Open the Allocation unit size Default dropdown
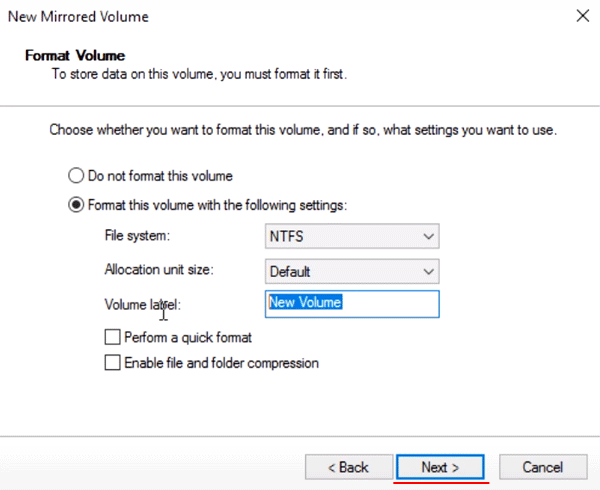The width and height of the screenshot is (600, 490). [352, 272]
